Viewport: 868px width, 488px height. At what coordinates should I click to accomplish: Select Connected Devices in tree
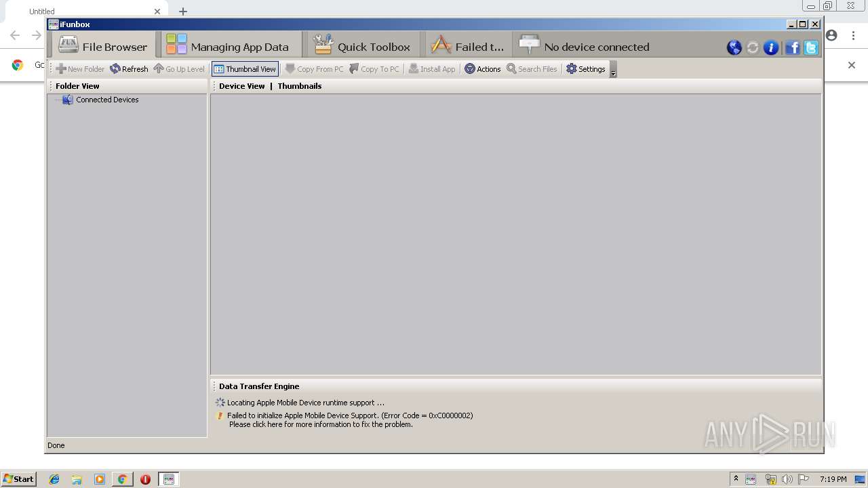107,100
